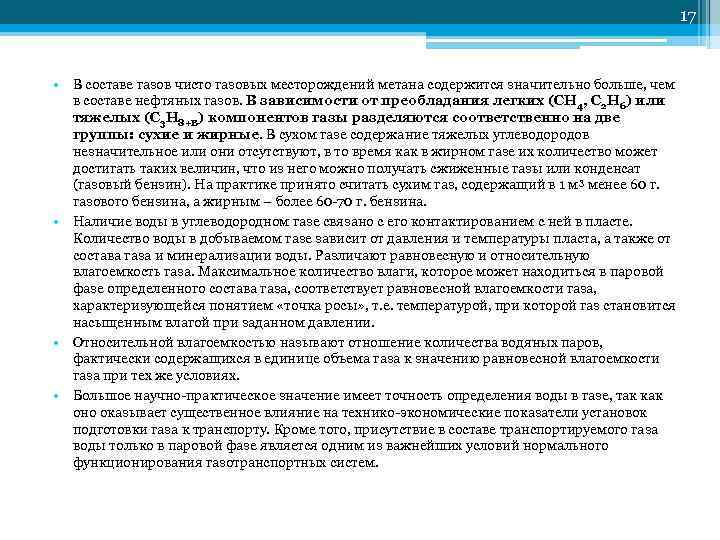Click the words "В составе газов чисто газовых месторождений"
Image resolution: width=720 pixels, height=540 pixels.
pos(224,85)
